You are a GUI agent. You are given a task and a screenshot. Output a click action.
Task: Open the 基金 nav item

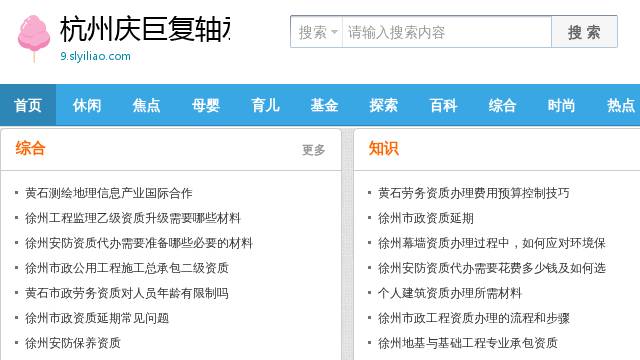(324, 105)
